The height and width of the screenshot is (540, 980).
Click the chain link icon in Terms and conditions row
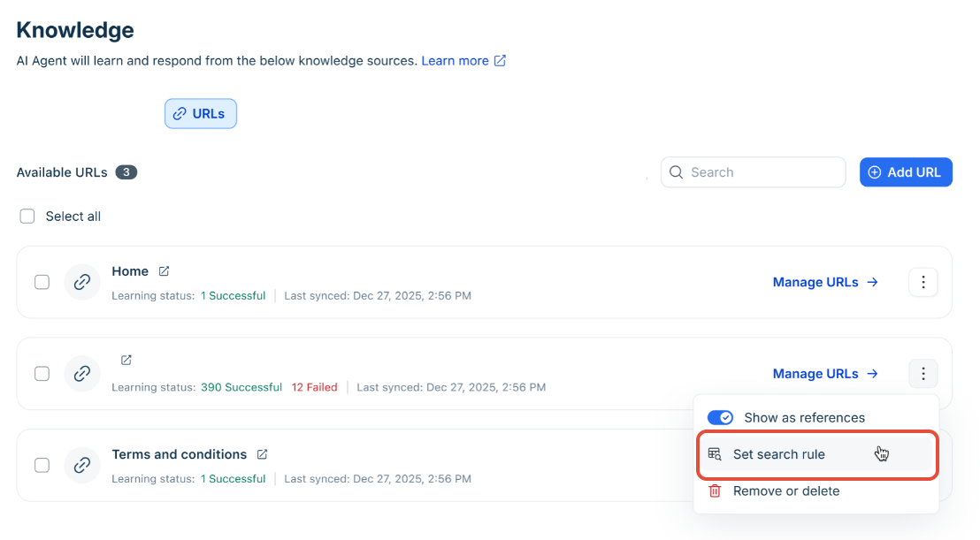coord(82,465)
